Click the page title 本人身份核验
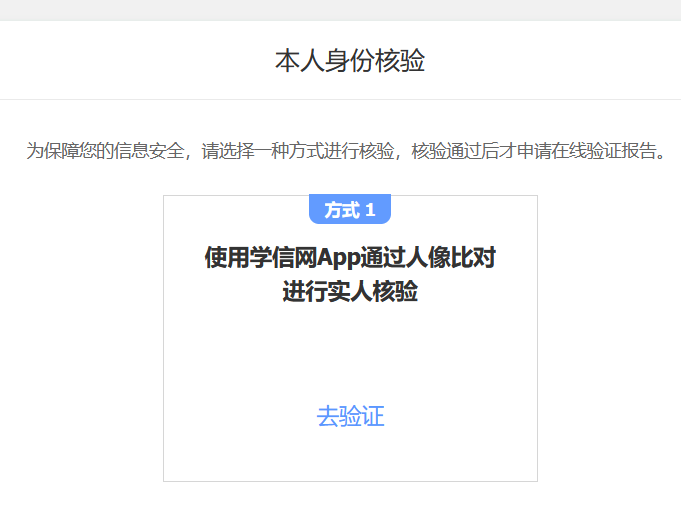The image size is (681, 528). pos(350,60)
